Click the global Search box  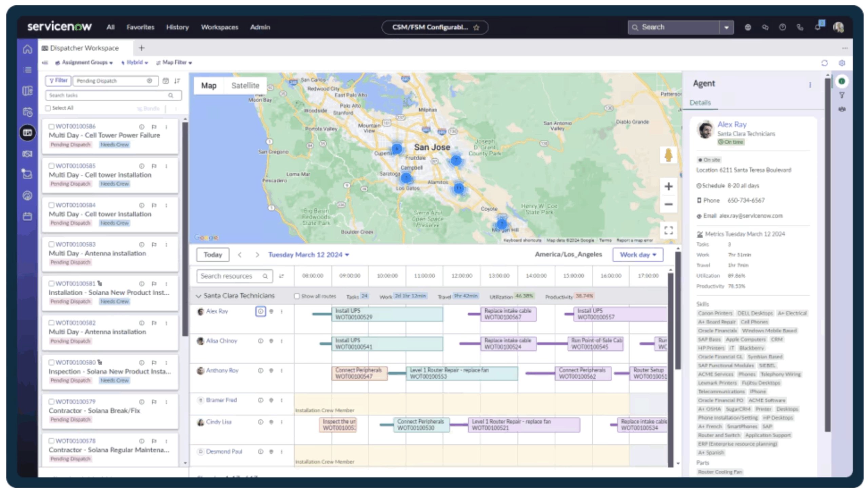coord(673,27)
